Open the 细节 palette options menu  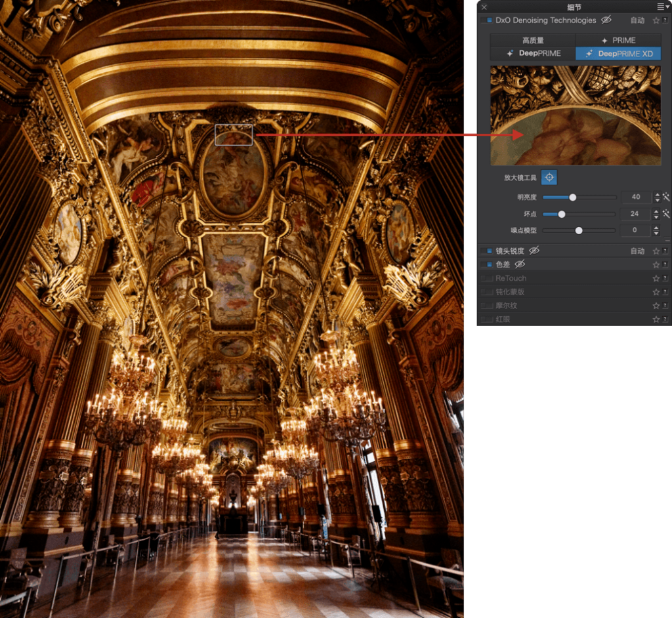662,7
